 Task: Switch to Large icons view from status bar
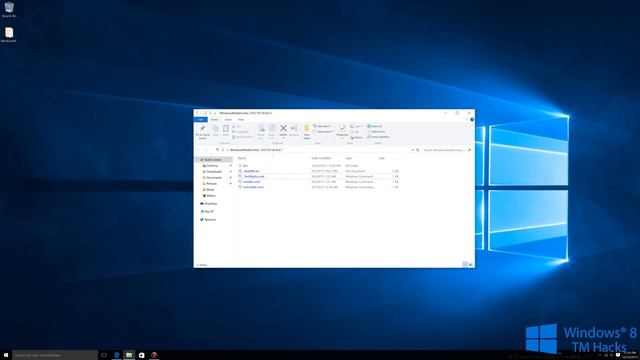(x=471, y=265)
